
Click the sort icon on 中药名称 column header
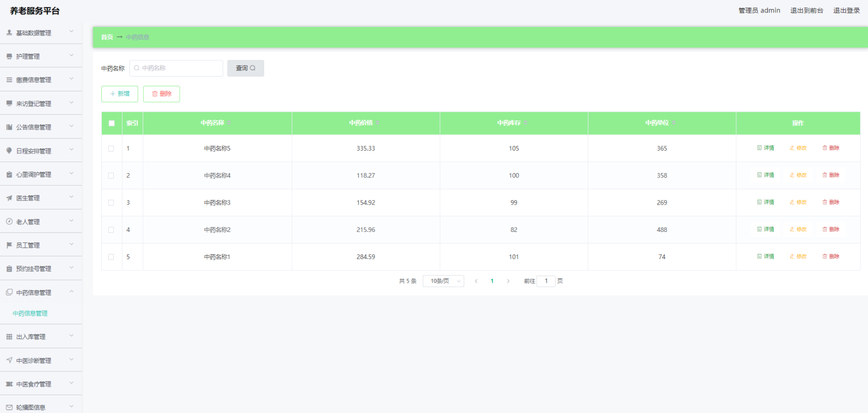[229, 123]
